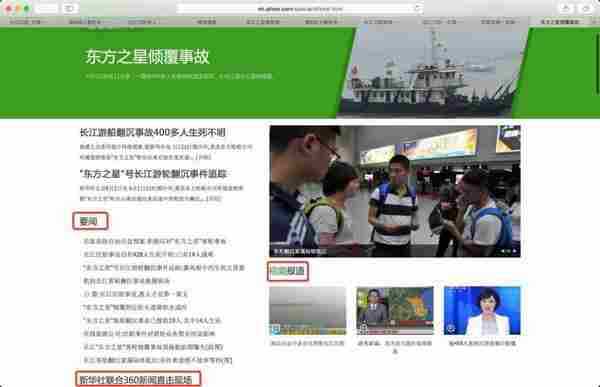Viewport: 600px width, 387px height.
Task: Open headline "东方之星"号长江游轮翻沉事件追踪
Action: [x=153, y=174]
